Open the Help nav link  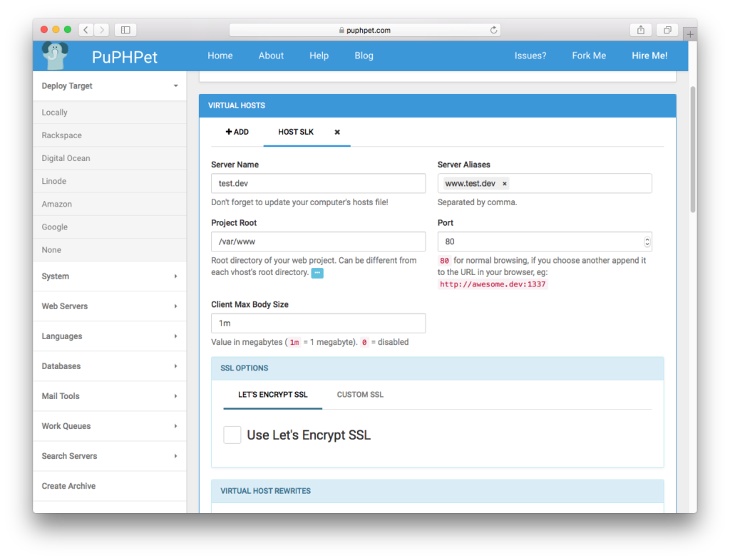319,56
